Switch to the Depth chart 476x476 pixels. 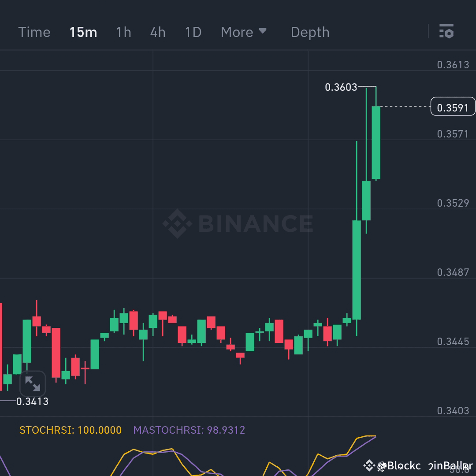tap(310, 32)
